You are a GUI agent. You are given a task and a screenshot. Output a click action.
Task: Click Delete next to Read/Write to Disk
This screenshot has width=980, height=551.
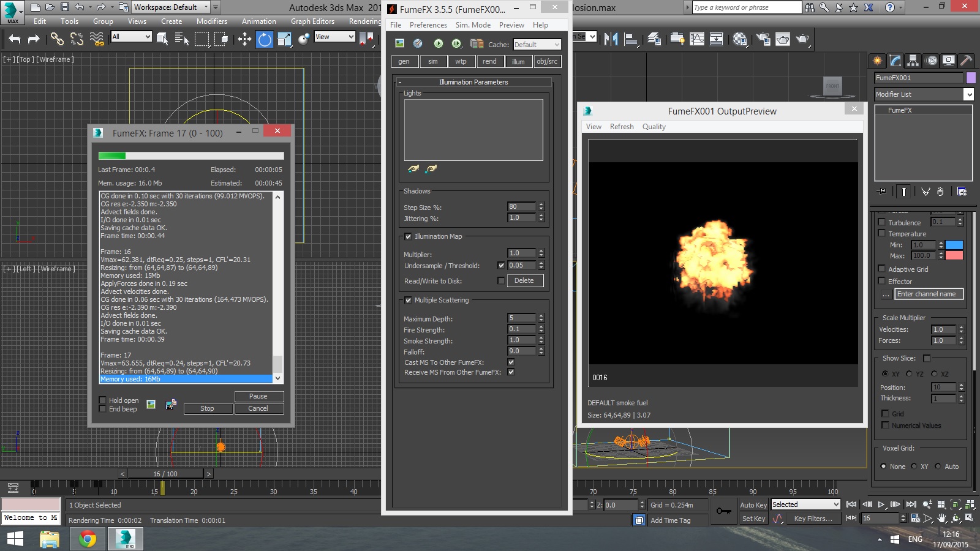click(x=524, y=280)
